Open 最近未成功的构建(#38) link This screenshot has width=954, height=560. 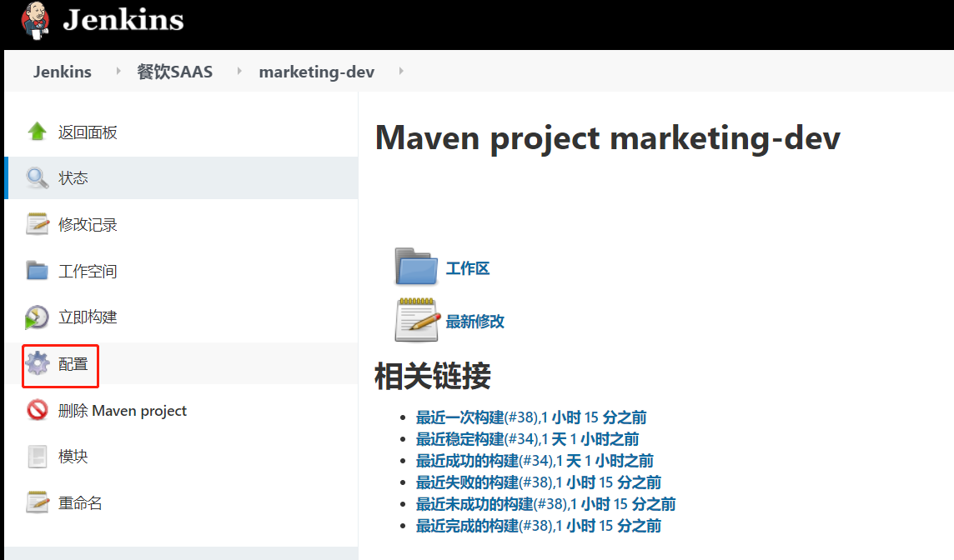coord(545,504)
